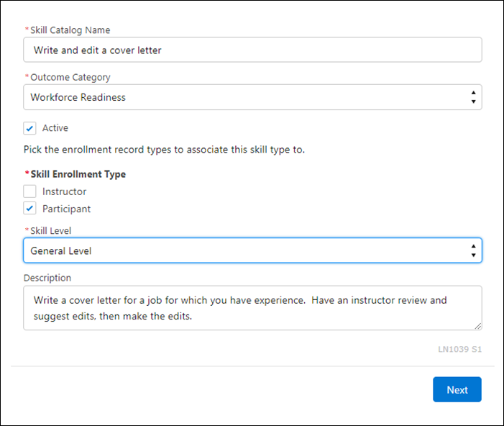
Task: Click the 'Participant' label text
Action: [66, 209]
